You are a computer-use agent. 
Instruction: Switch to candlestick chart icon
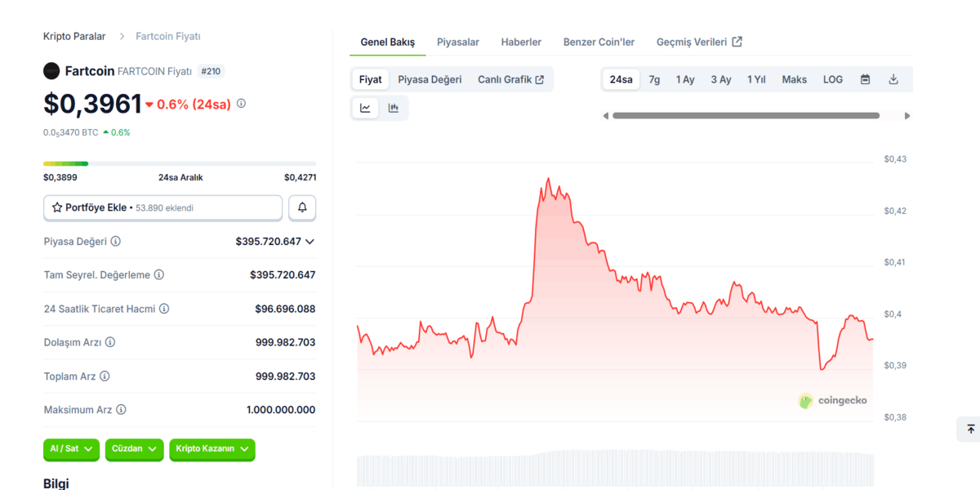pyautogui.click(x=394, y=108)
